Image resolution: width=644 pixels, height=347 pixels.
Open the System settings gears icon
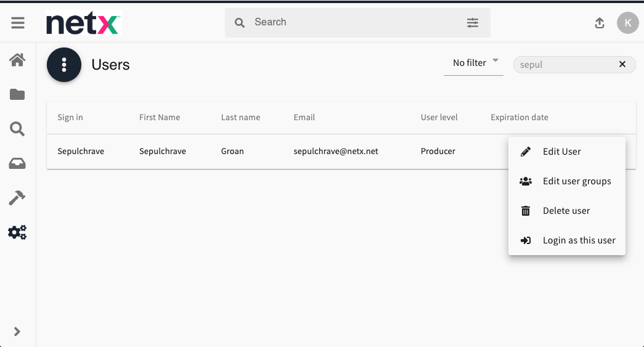17,232
